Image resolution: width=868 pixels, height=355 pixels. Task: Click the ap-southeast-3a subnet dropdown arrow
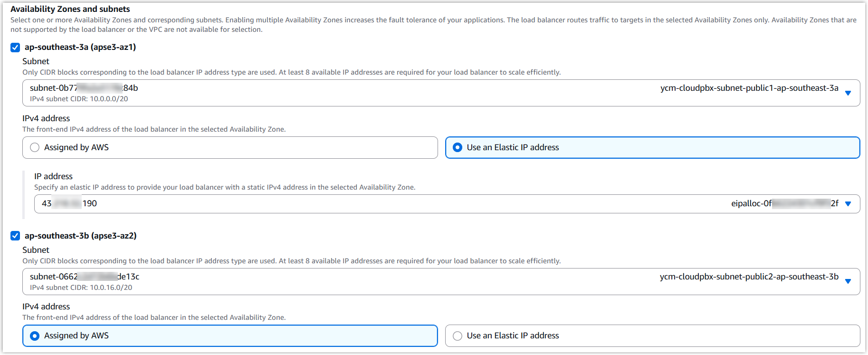[x=848, y=93]
